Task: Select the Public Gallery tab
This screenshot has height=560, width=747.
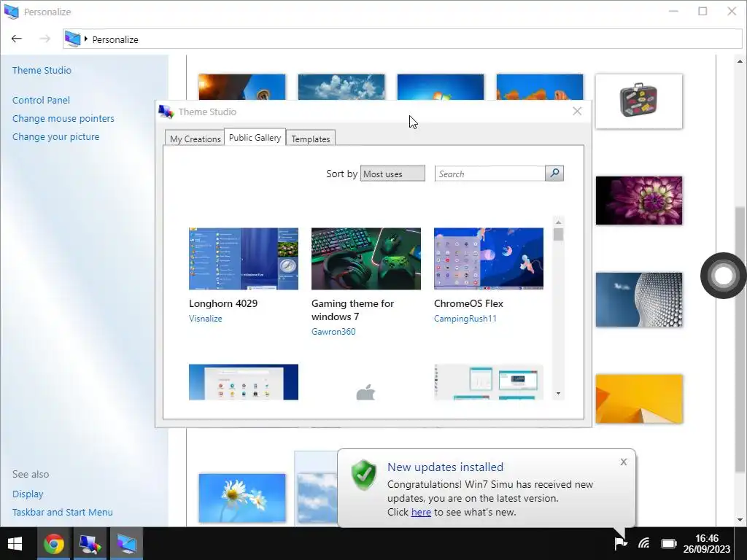Action: (x=255, y=137)
